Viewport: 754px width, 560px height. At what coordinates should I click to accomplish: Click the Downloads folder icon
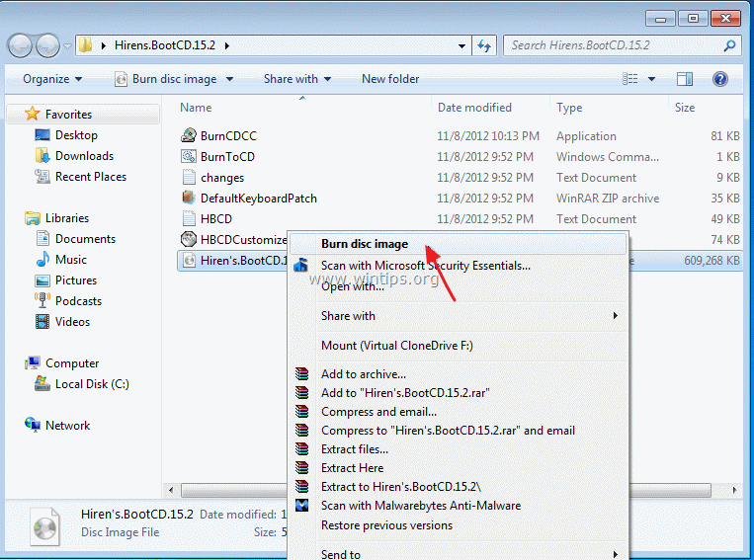42,155
